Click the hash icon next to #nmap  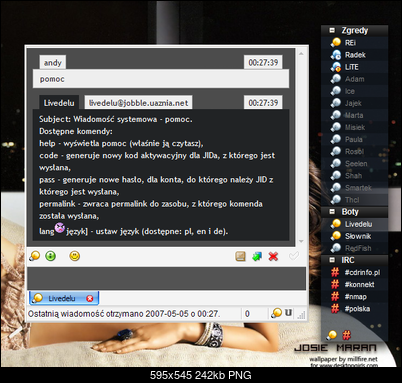point(335,296)
